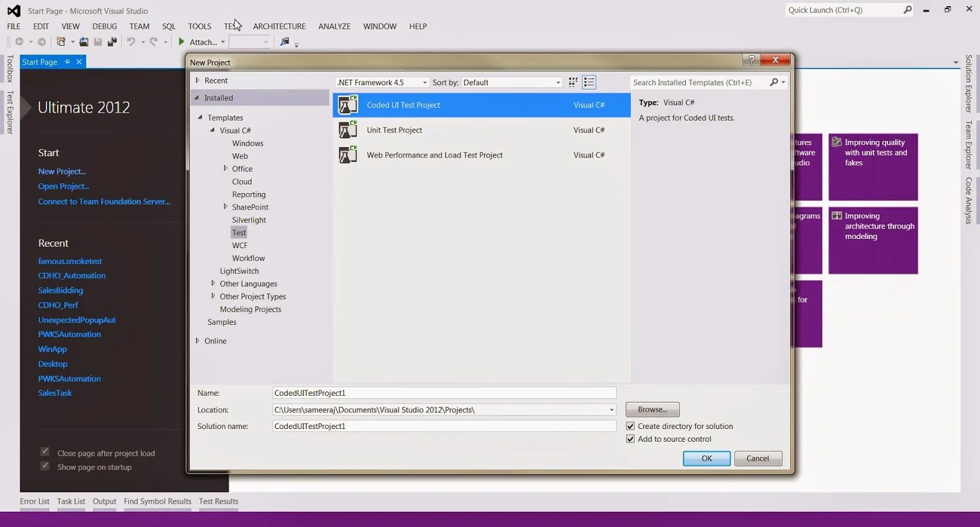Viewport: 980px width, 527px height.
Task: Toggle Create directory for solution checkbox
Action: click(630, 426)
